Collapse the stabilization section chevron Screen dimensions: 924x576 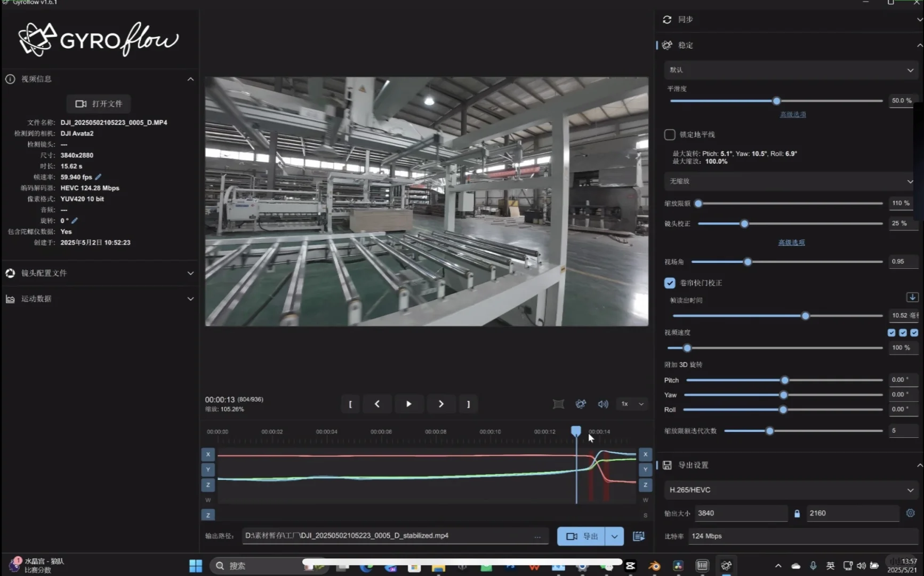click(x=920, y=45)
